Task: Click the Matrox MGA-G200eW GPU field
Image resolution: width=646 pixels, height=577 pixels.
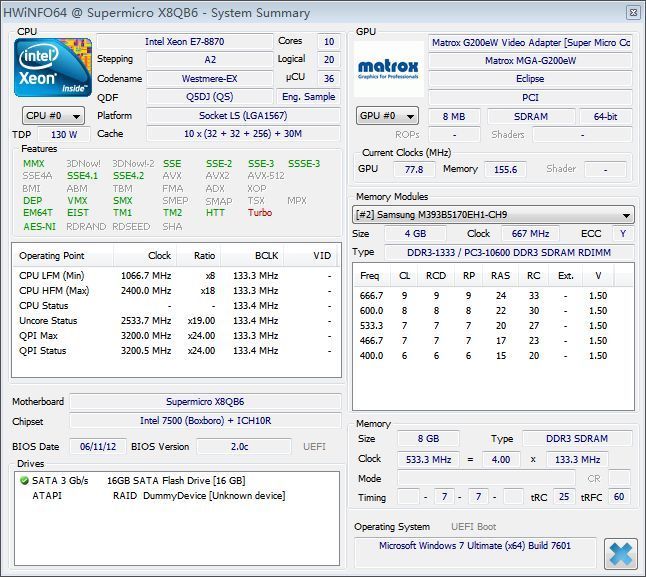Action: (530, 61)
